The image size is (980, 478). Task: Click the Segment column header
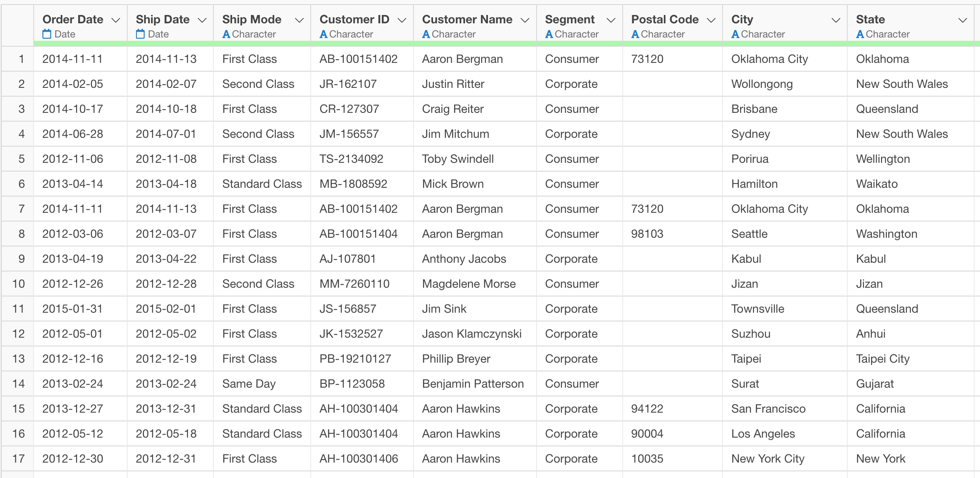569,19
